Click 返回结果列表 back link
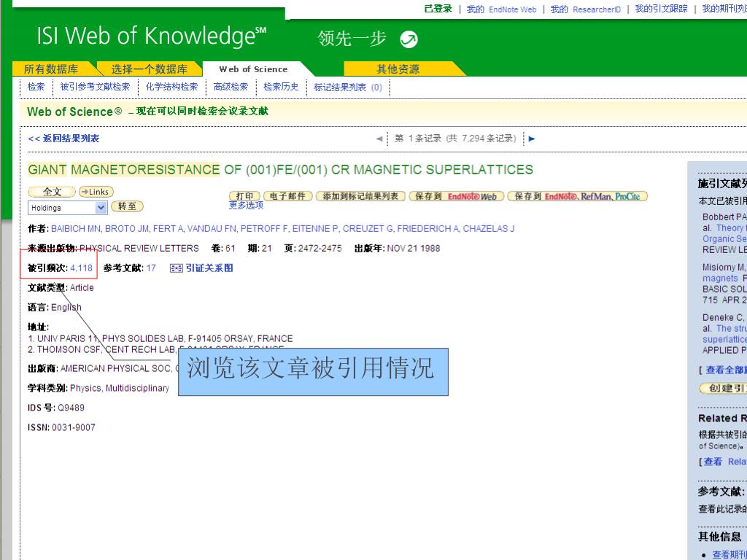Screen dimensions: 747x560 click(x=64, y=139)
